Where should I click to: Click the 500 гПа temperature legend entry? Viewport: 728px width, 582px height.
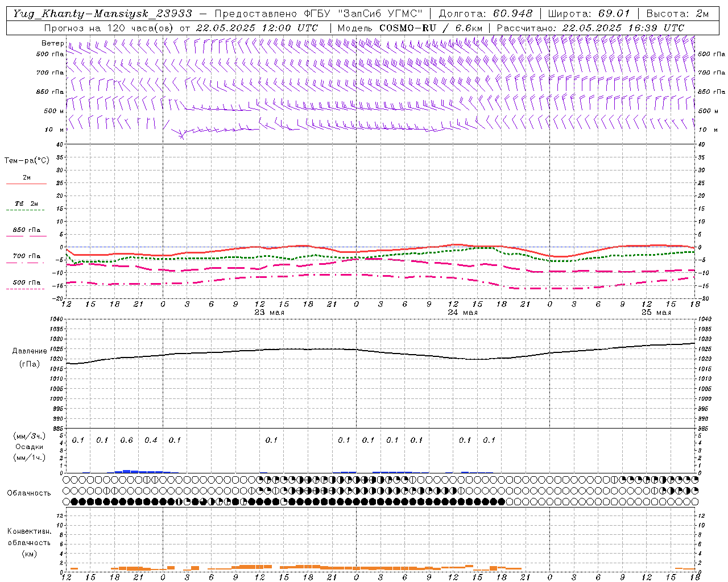(27, 282)
